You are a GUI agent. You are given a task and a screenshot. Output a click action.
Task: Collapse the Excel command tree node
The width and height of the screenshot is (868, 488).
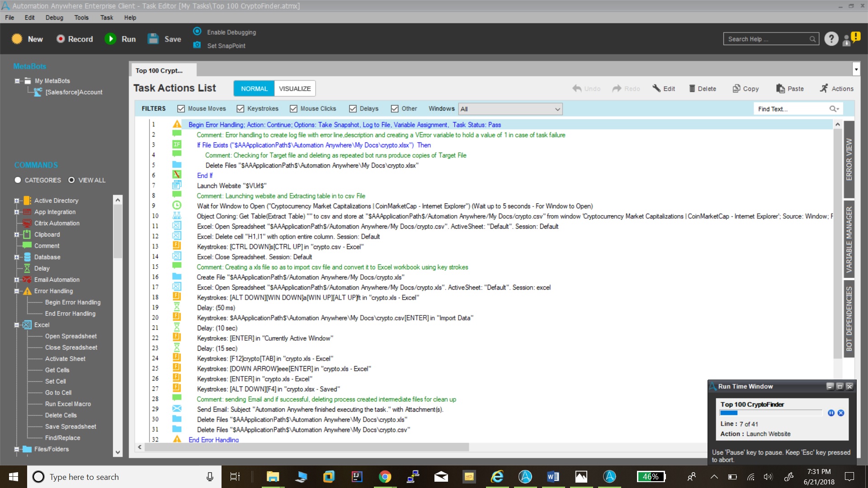pyautogui.click(x=16, y=325)
